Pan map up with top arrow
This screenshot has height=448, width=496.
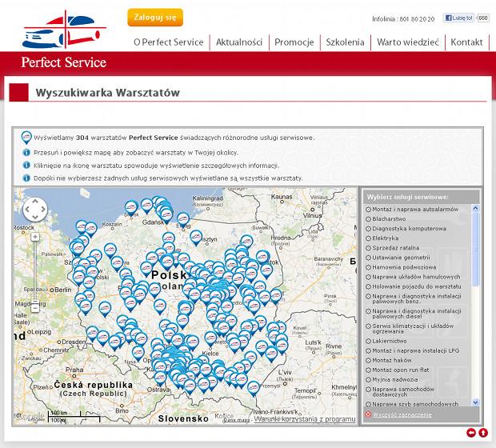click(x=35, y=202)
